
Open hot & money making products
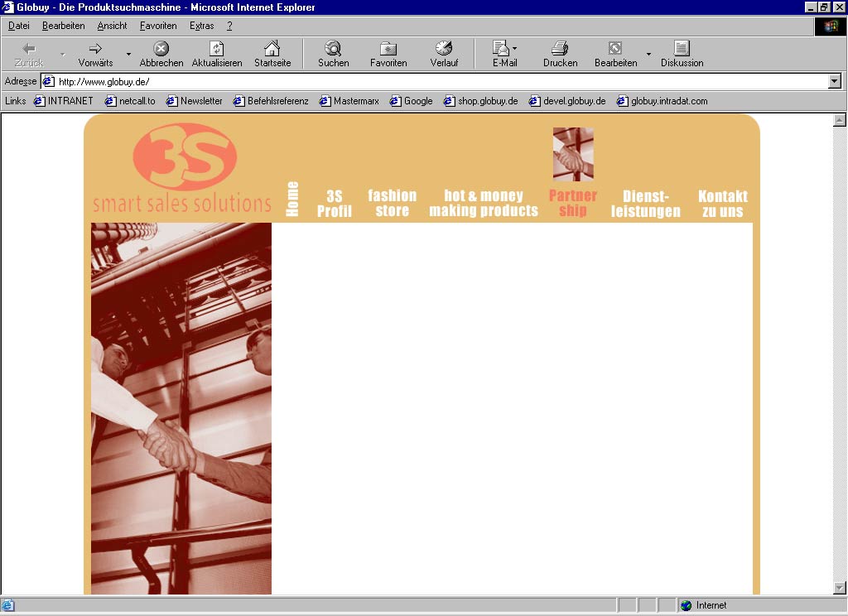tap(484, 203)
